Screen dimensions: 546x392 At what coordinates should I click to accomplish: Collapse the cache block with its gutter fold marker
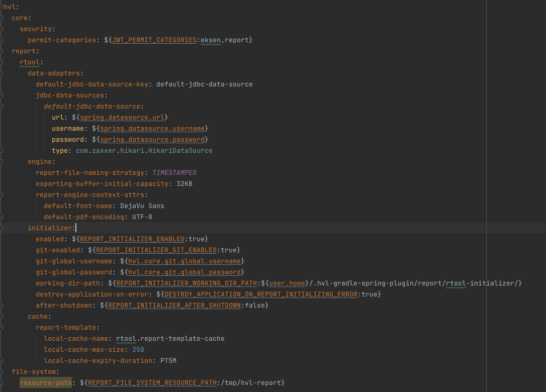click(x=2, y=317)
